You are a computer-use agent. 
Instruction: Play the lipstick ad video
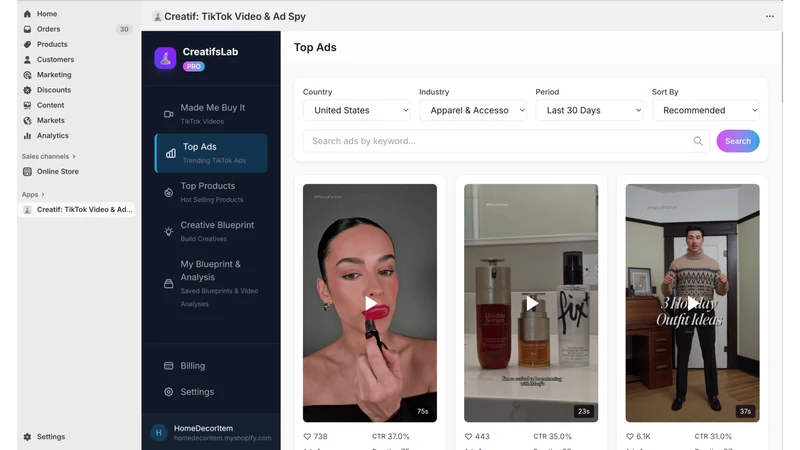point(370,304)
